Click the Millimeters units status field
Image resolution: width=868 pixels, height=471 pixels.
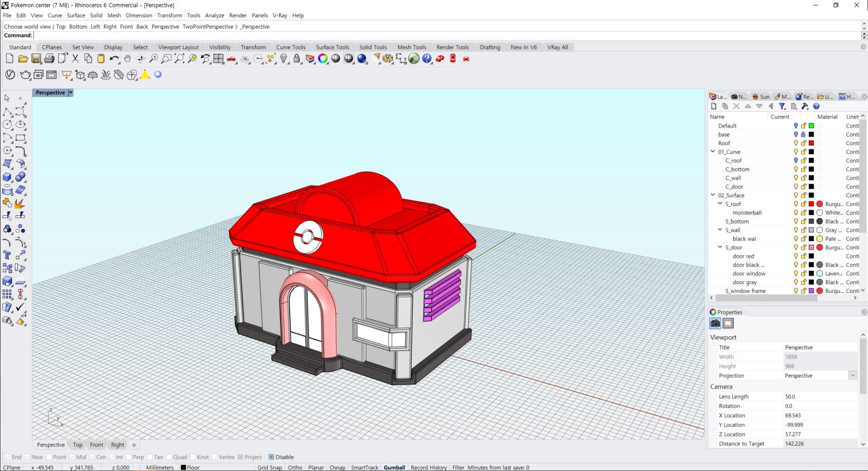pyautogui.click(x=160, y=467)
